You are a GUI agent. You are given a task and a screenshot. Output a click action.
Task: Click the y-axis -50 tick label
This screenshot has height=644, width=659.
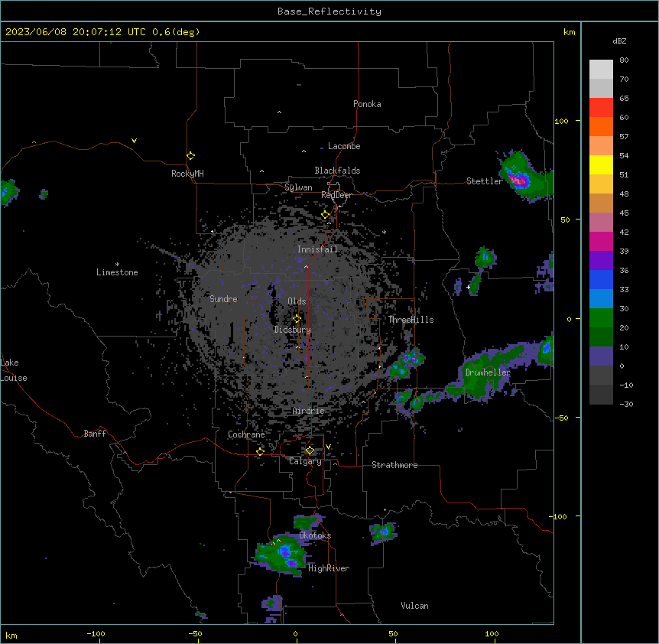pyautogui.click(x=561, y=418)
